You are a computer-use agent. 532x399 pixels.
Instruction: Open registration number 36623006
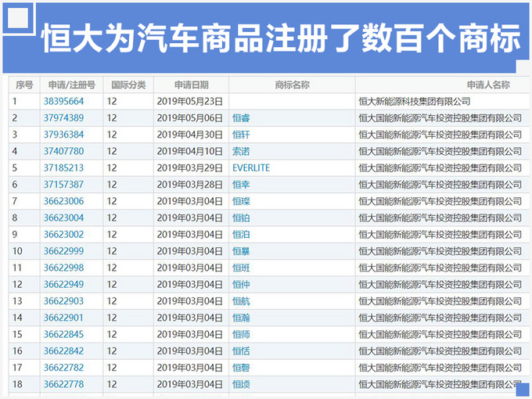[x=63, y=201]
